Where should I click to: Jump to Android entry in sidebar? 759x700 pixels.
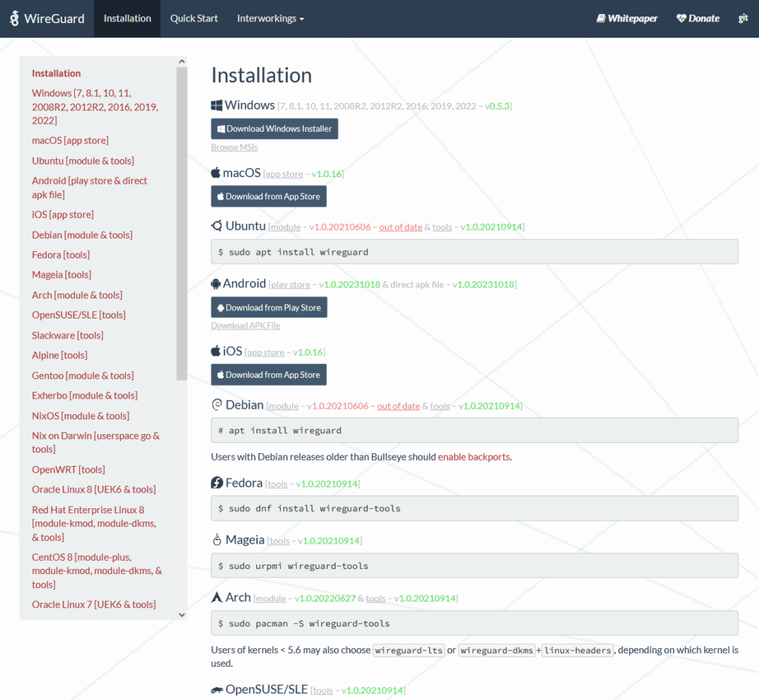click(x=90, y=187)
